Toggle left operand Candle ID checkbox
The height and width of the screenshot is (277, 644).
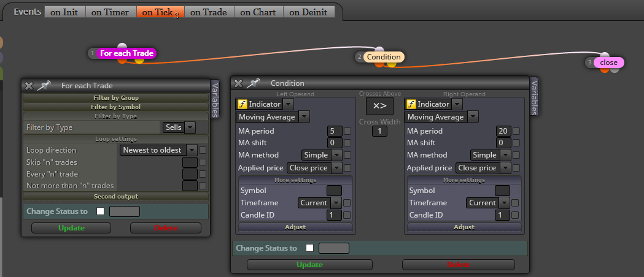coord(347,215)
